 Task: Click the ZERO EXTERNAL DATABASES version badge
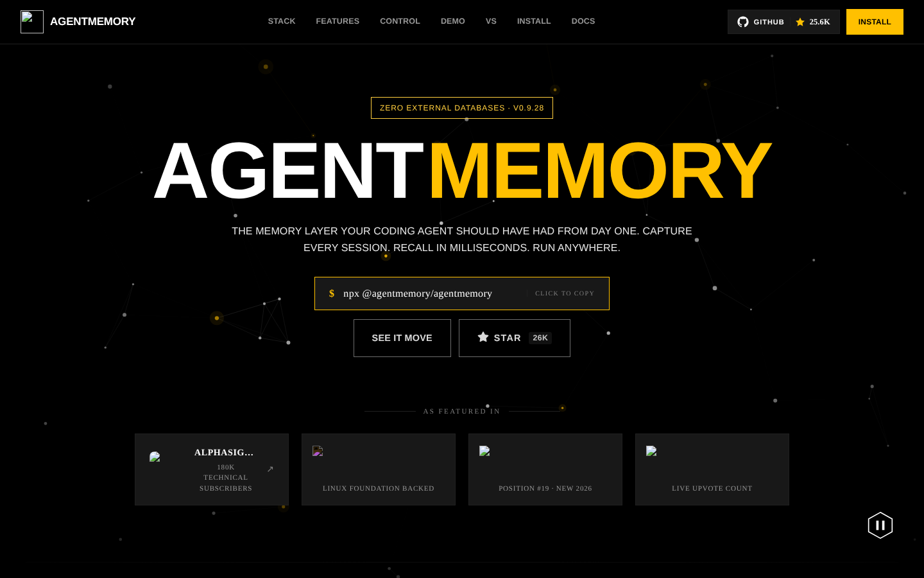click(462, 108)
